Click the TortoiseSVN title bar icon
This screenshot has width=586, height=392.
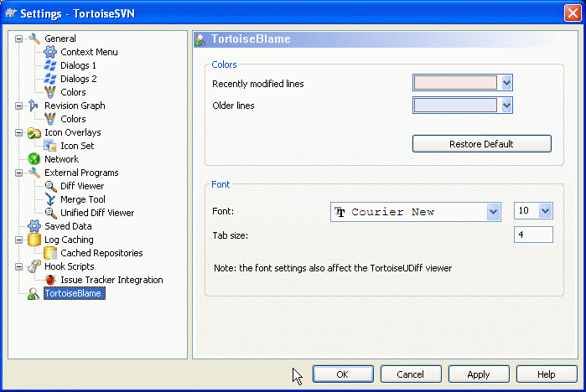10,13
